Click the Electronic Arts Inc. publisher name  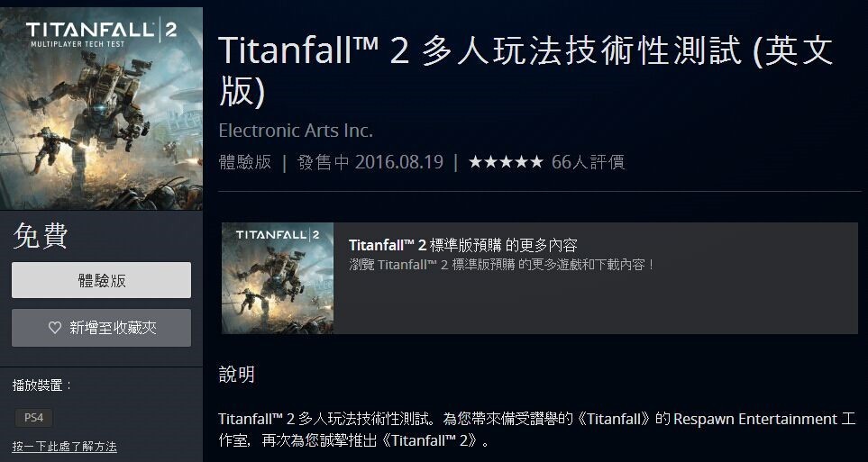296,131
